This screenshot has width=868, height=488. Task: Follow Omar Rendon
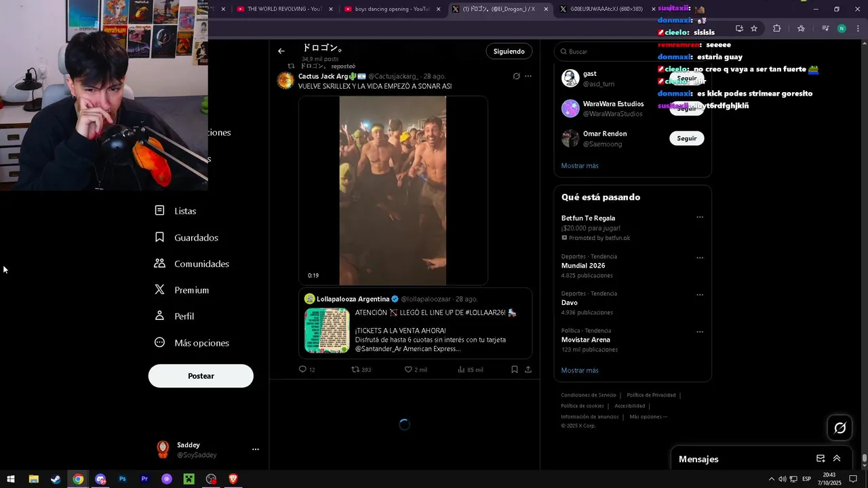687,138
